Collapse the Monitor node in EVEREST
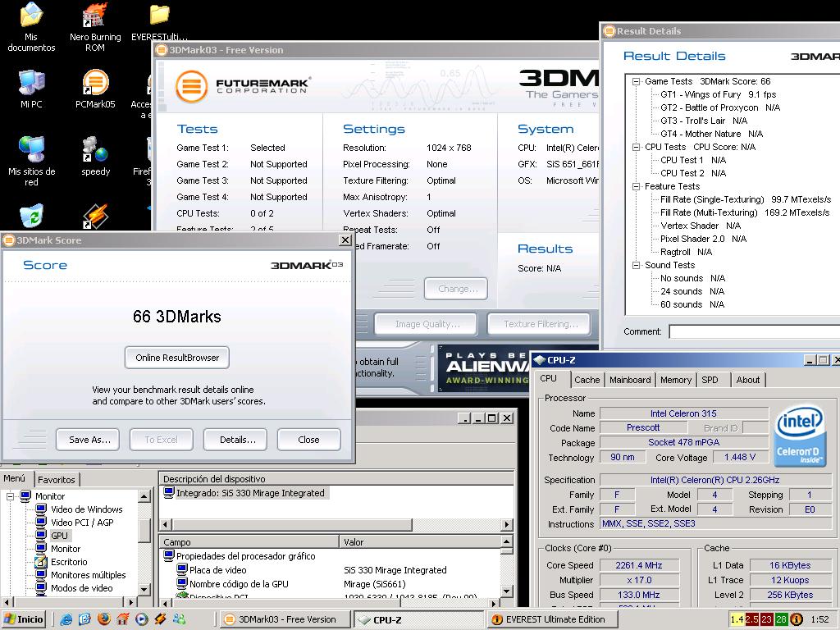840x630 pixels. click(x=10, y=496)
